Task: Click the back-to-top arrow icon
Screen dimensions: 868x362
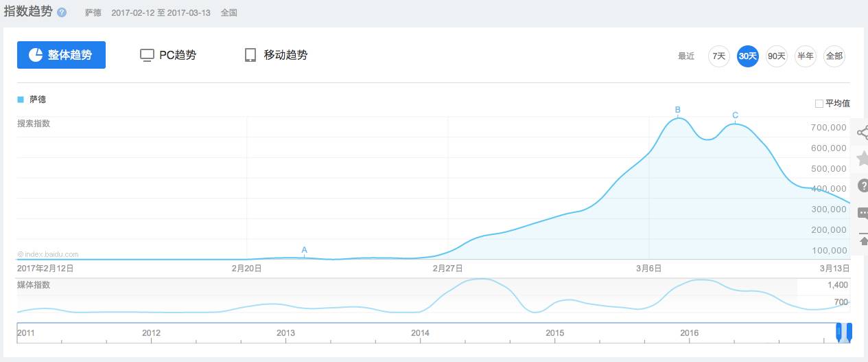Action: (863, 240)
